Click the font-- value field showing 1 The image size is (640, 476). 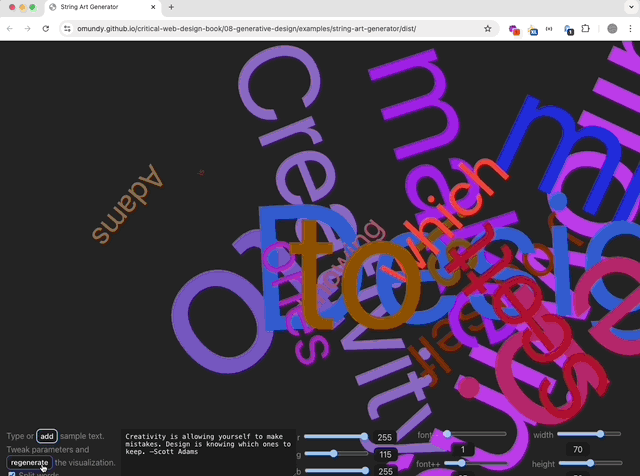[463, 449]
